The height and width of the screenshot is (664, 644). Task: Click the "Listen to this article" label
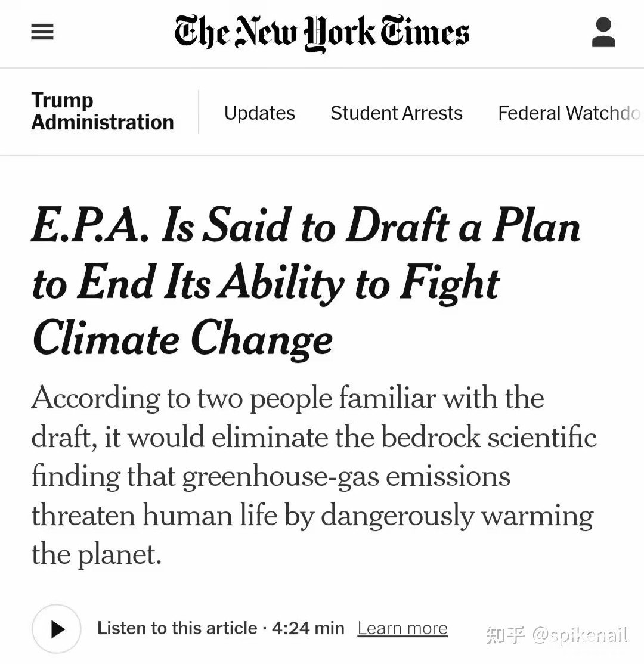click(x=177, y=628)
